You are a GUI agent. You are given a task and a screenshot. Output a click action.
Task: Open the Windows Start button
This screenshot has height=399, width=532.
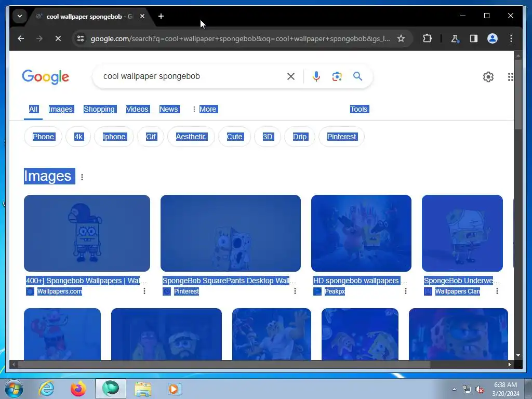click(14, 389)
